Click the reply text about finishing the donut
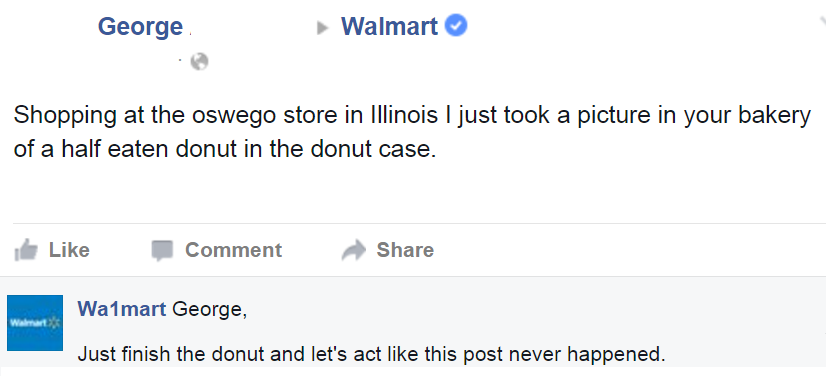Screen dimensions: 826x376 tap(371, 354)
